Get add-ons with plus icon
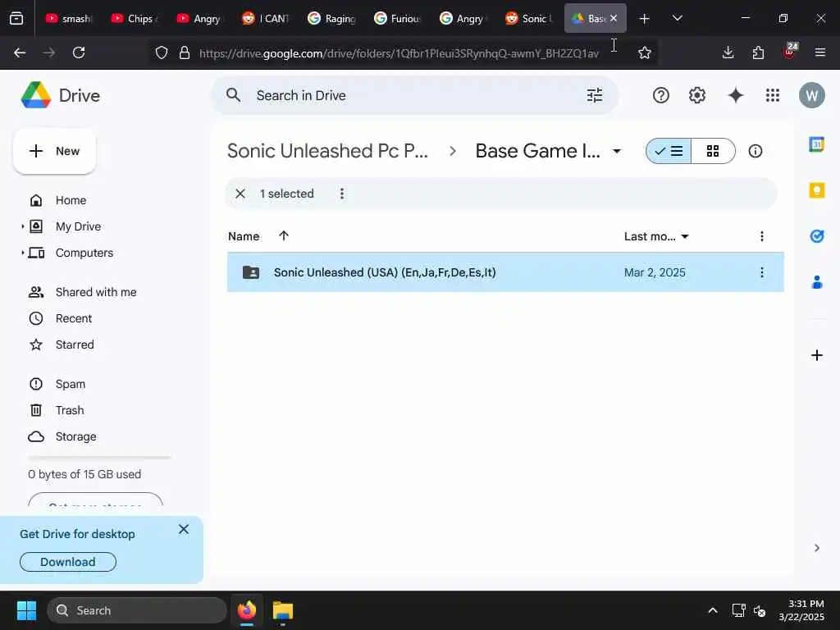 coord(816,355)
